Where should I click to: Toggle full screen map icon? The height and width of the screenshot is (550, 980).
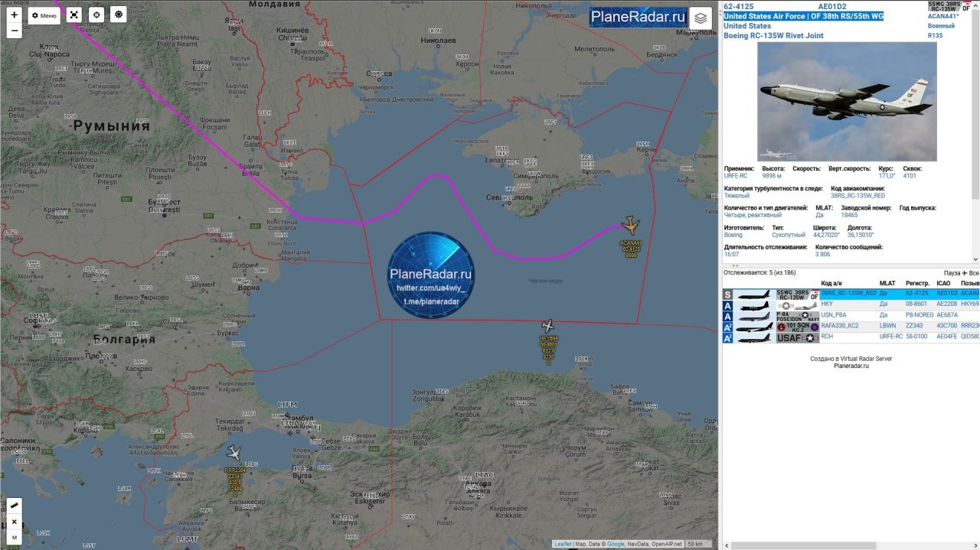73,15
